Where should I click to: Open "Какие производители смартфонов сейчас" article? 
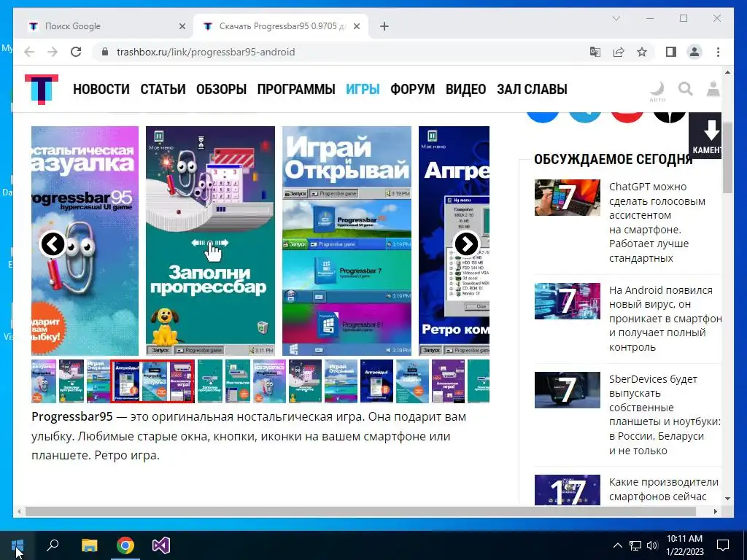[x=664, y=489]
